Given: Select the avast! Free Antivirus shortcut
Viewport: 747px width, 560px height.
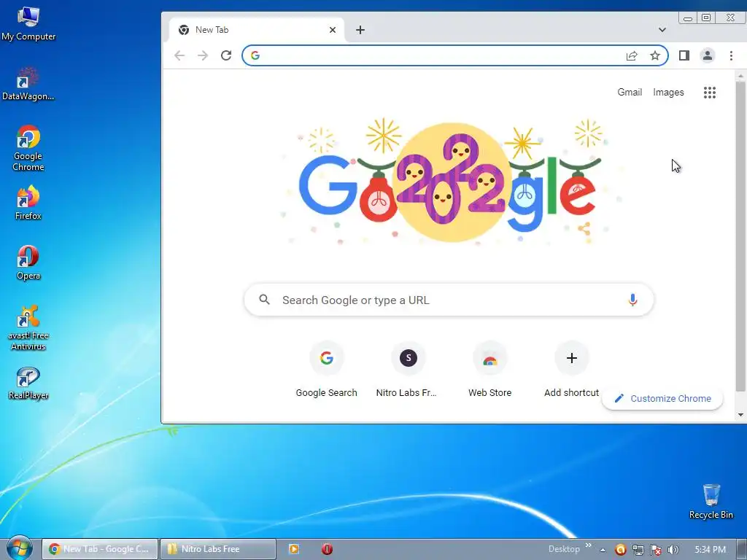Looking at the screenshot, I should pyautogui.click(x=28, y=327).
